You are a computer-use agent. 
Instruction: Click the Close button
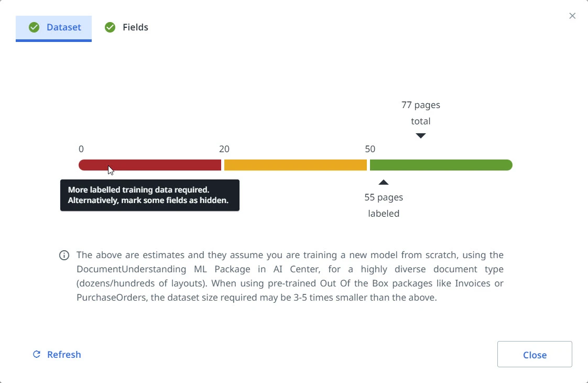pos(535,354)
